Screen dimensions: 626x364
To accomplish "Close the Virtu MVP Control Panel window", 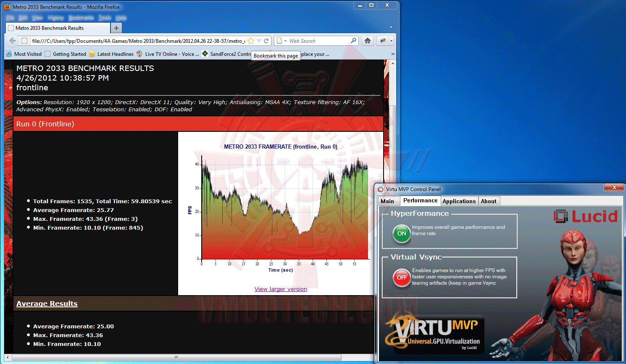I will pyautogui.click(x=614, y=187).
